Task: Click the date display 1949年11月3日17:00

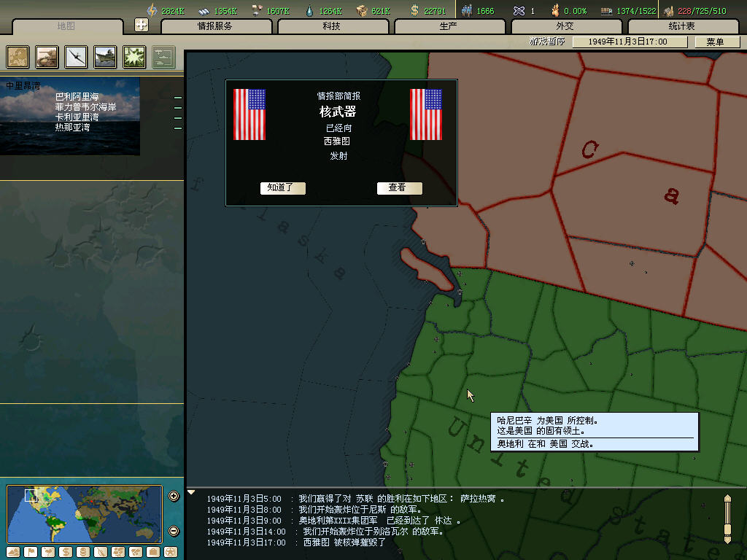Action: tap(630, 42)
